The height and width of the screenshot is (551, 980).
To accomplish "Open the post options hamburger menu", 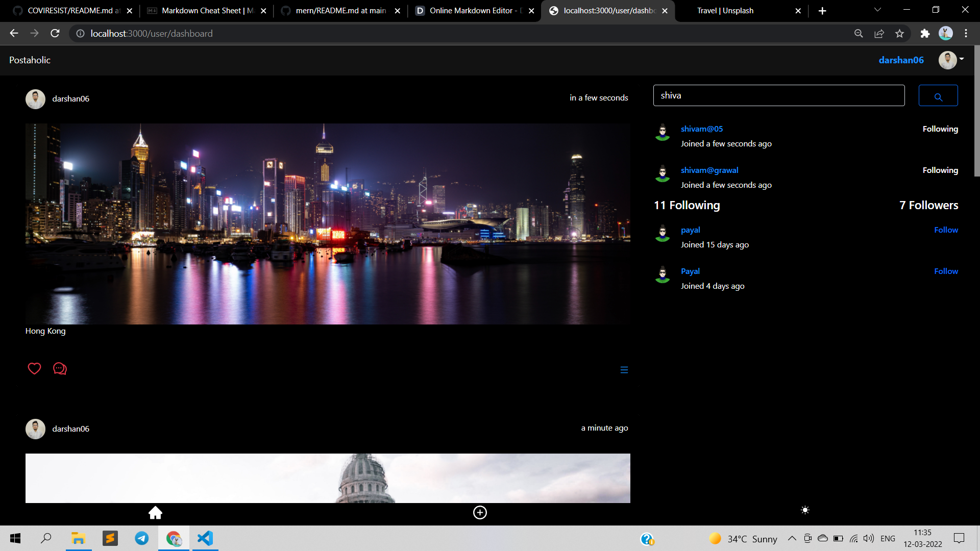I will [x=624, y=370].
